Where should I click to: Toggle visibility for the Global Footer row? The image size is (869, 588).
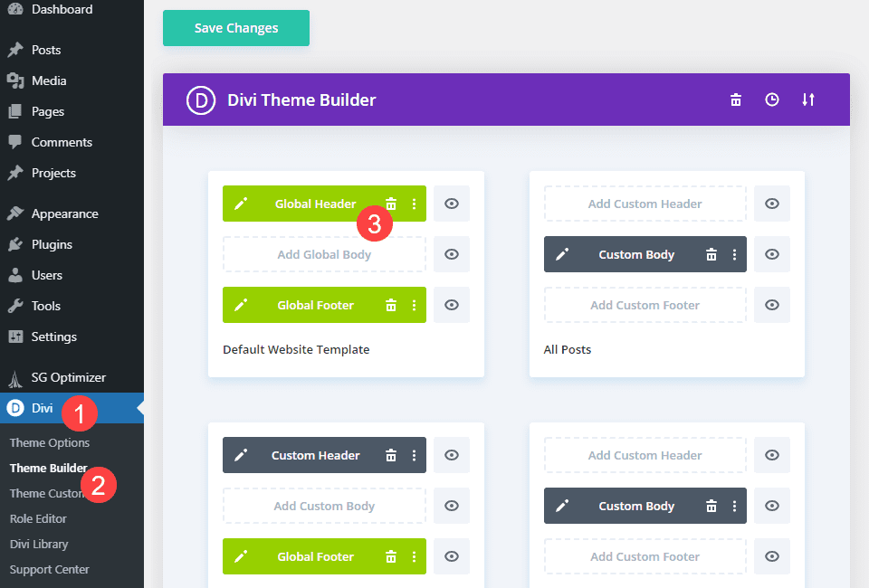[x=451, y=305]
